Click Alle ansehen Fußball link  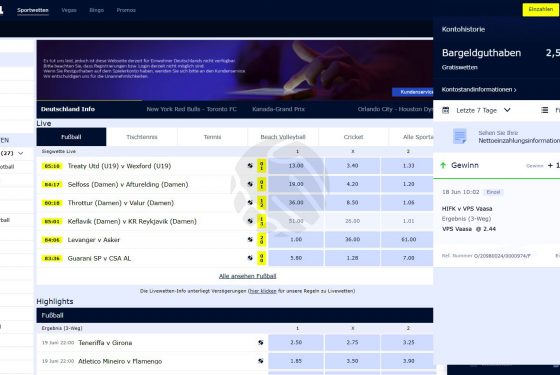pyautogui.click(x=248, y=276)
